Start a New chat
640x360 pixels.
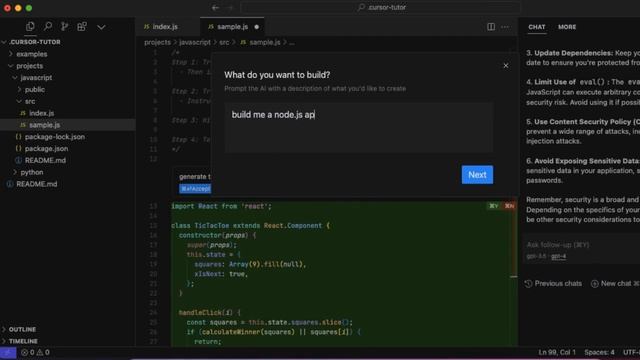[615, 284]
